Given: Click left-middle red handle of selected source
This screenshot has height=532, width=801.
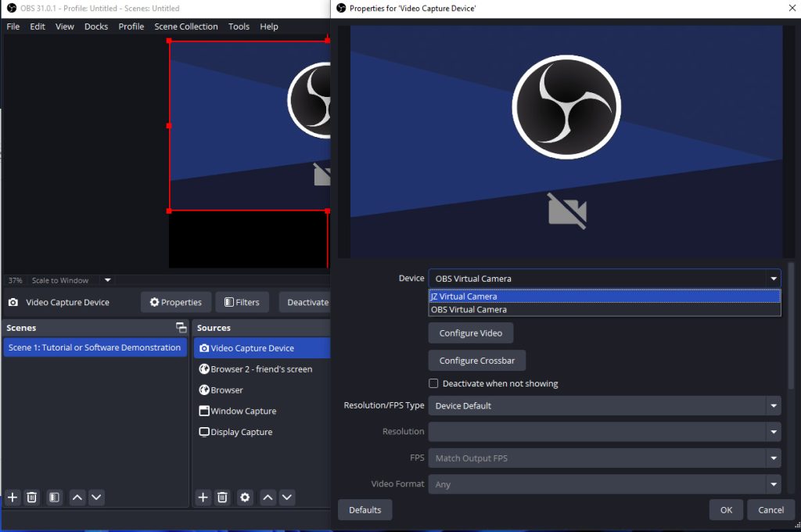Looking at the screenshot, I should 169,126.
